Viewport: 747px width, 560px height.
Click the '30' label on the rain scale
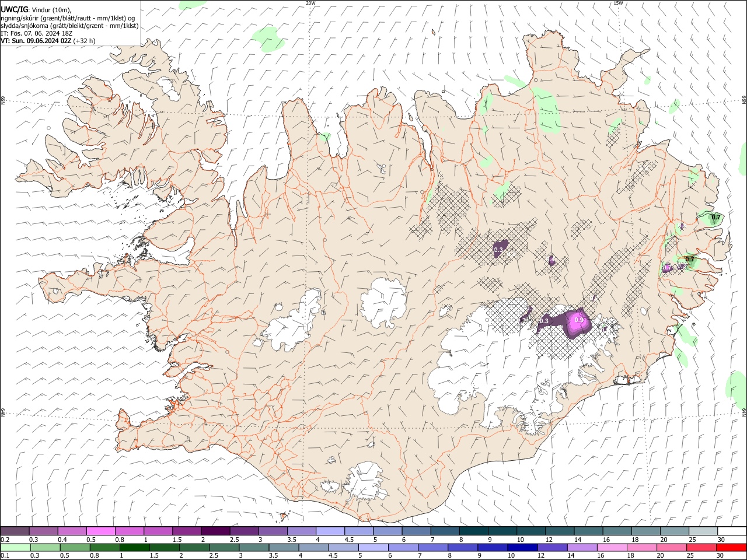[720, 556]
